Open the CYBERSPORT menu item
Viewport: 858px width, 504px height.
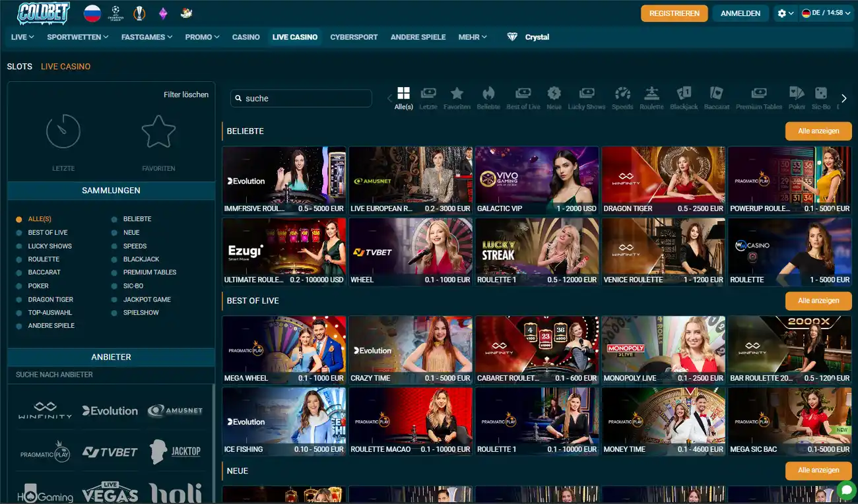tap(354, 37)
